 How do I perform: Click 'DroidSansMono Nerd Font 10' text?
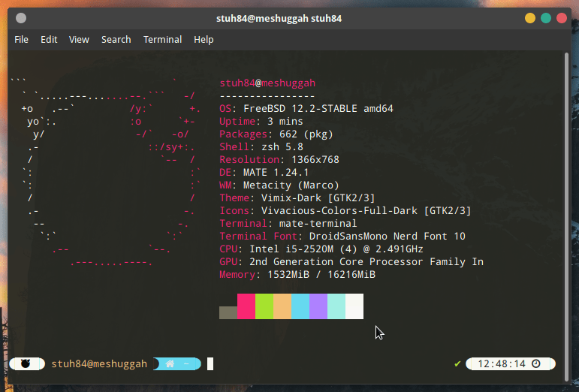click(x=388, y=237)
